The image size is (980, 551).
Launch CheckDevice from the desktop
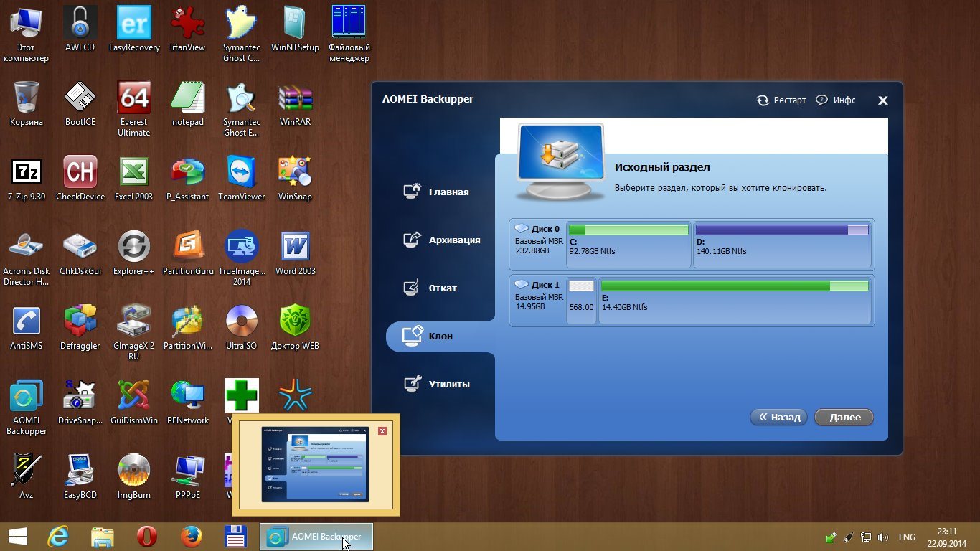[x=80, y=179]
